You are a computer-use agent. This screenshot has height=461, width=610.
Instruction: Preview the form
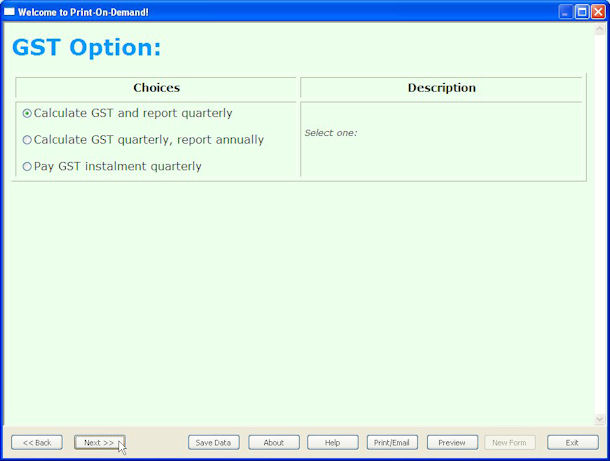pos(452,442)
